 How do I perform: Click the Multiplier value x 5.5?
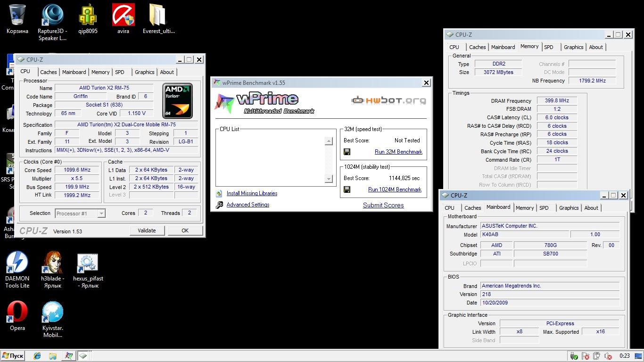pyautogui.click(x=77, y=179)
